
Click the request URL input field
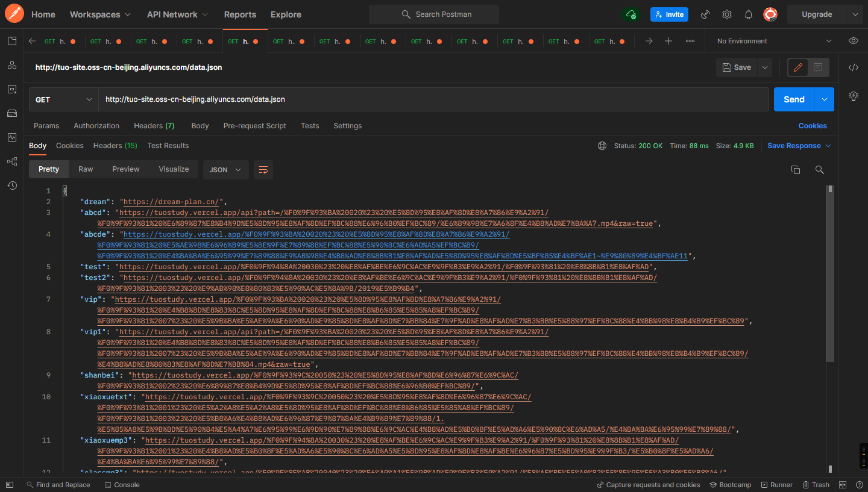pyautogui.click(x=433, y=99)
